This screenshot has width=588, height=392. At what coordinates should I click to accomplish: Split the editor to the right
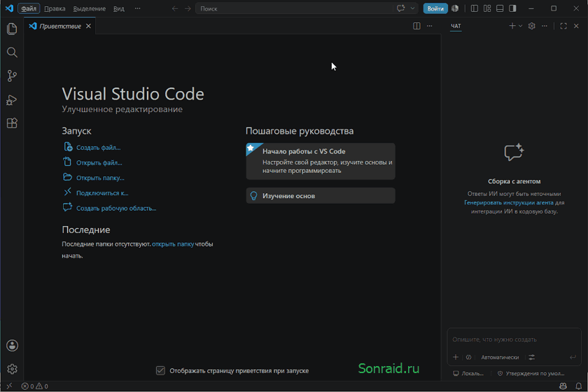click(416, 26)
